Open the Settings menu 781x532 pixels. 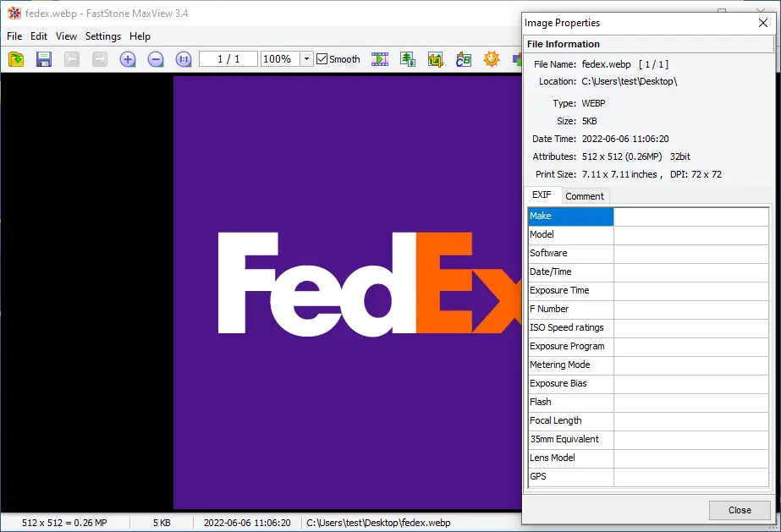(x=103, y=36)
